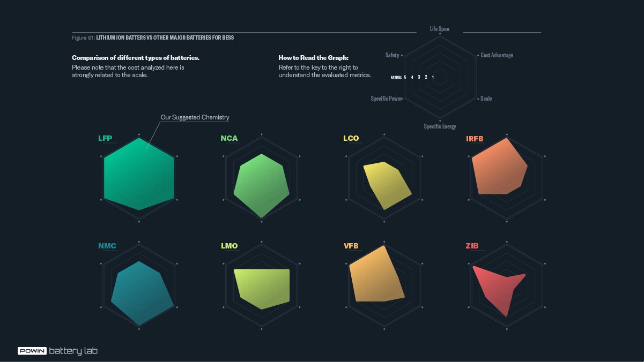Select the Cost Advantage axis label
The height and width of the screenshot is (362, 644).
click(x=497, y=55)
